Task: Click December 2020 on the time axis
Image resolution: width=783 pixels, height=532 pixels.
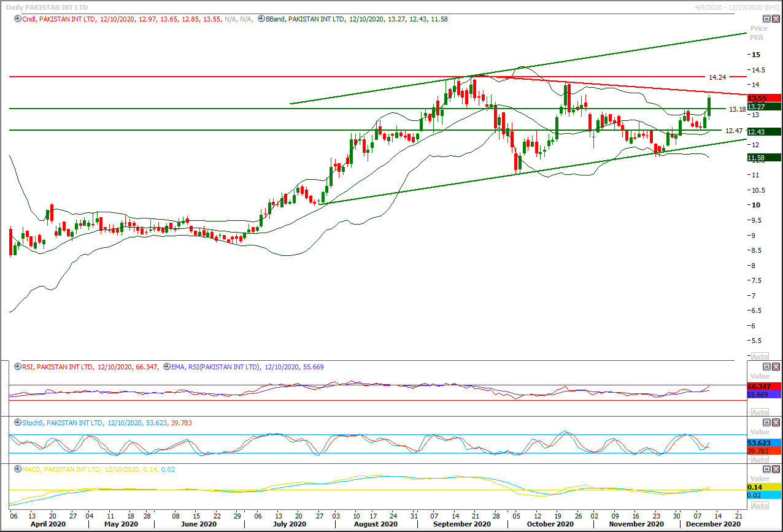Action: pos(713,525)
